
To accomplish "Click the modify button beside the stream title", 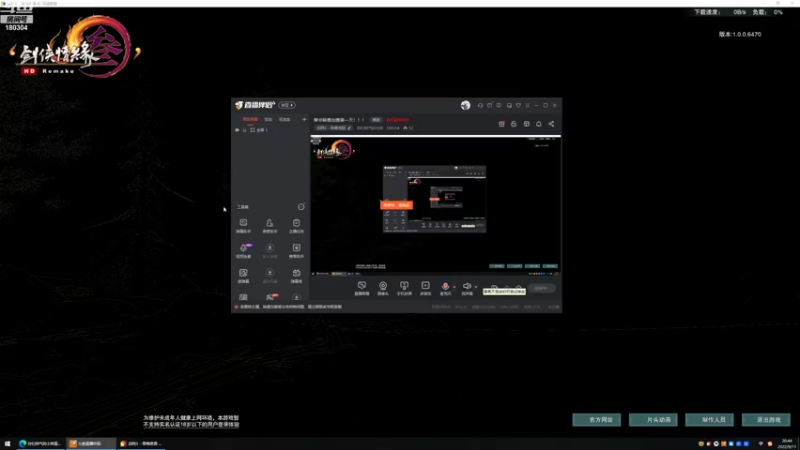I will point(376,120).
